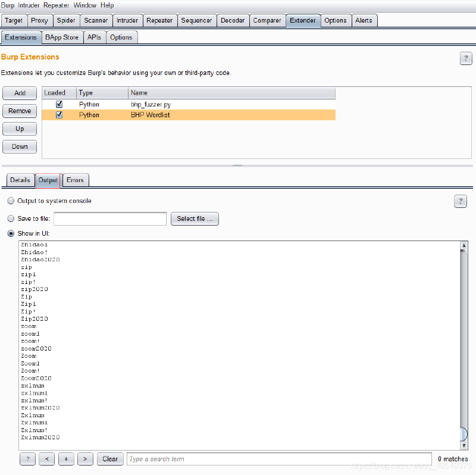
Task: Click the zip2020 output line
Action: 35,289
